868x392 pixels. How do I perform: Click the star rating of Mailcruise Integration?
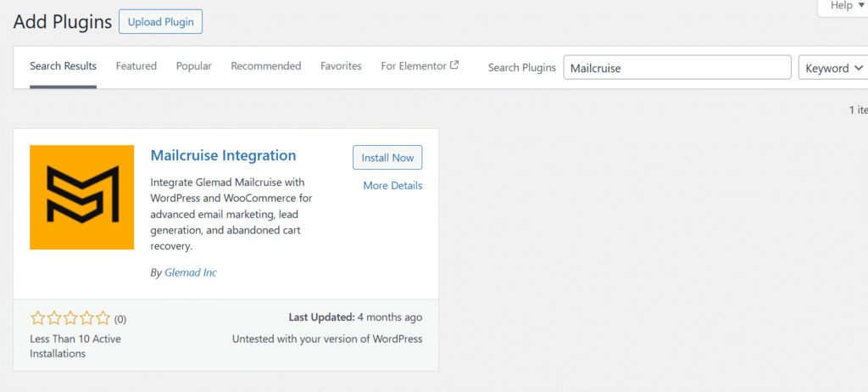coord(70,318)
